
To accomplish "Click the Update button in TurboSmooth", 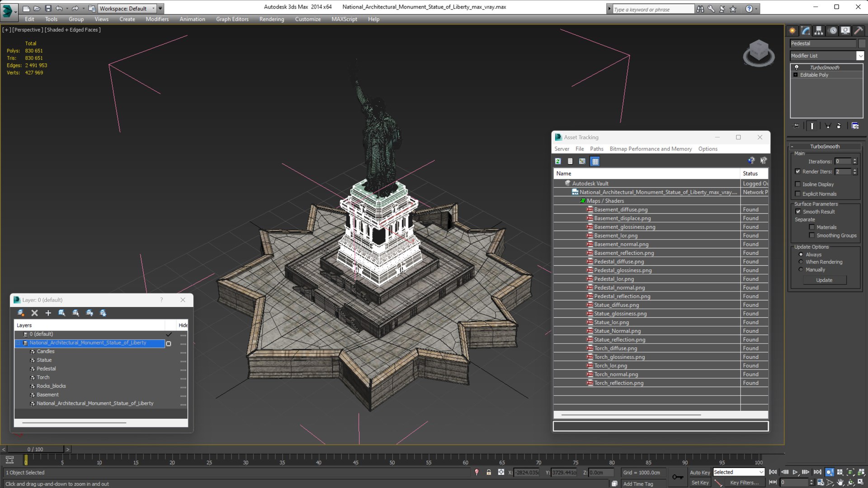I will (x=824, y=280).
